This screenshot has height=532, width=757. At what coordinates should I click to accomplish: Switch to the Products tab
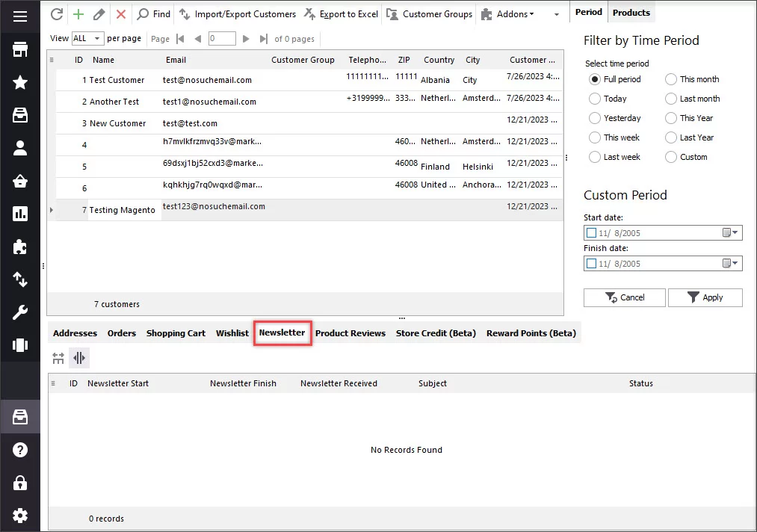[x=631, y=13]
